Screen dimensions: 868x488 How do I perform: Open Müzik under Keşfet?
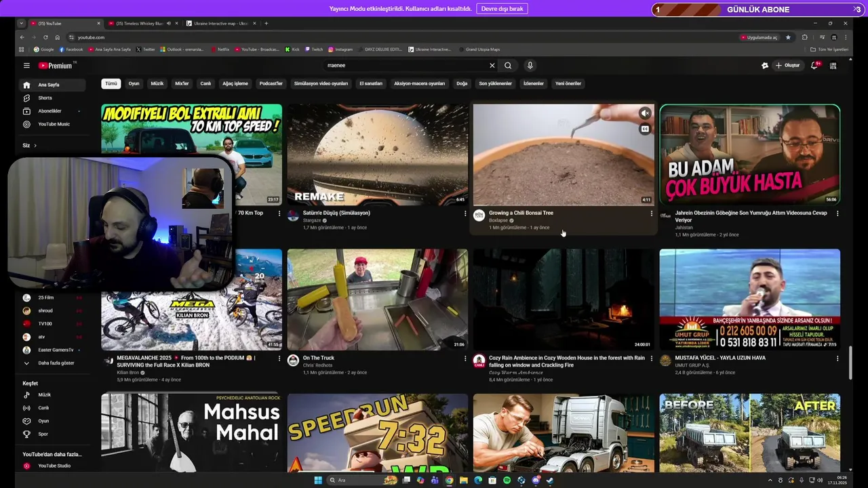click(52, 394)
